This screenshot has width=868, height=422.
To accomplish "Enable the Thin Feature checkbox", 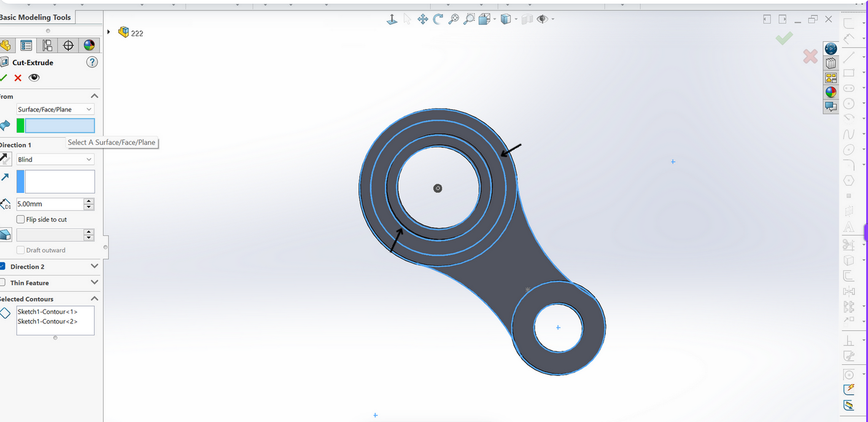I will [x=2, y=283].
